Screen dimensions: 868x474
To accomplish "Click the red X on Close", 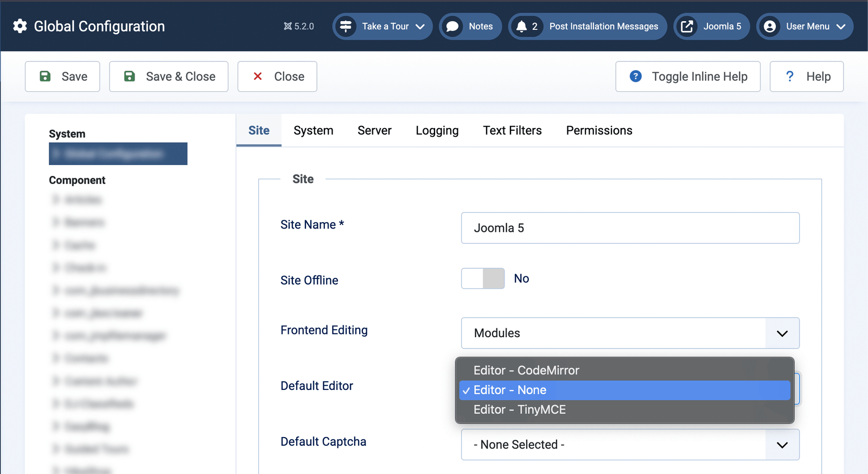I will tap(258, 77).
